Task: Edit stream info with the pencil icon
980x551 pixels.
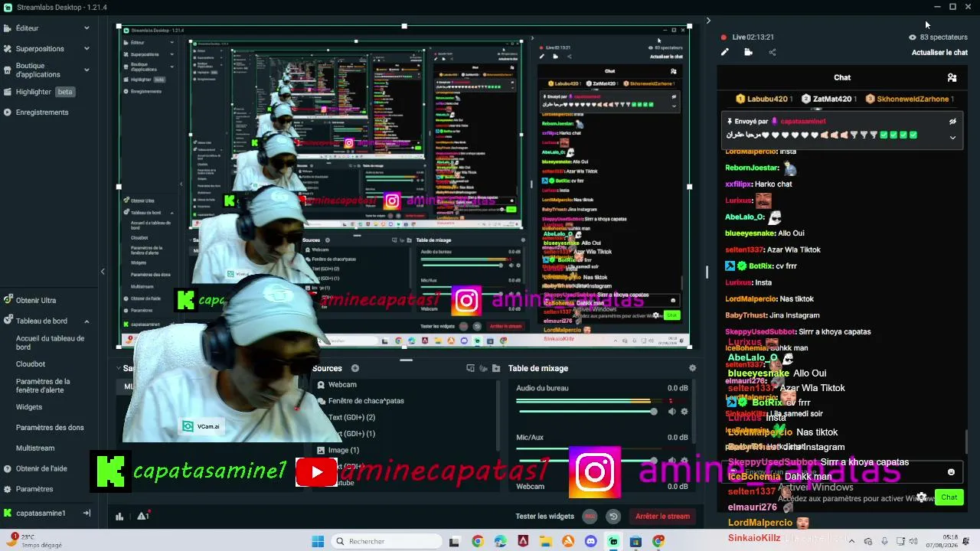Action: 724,52
